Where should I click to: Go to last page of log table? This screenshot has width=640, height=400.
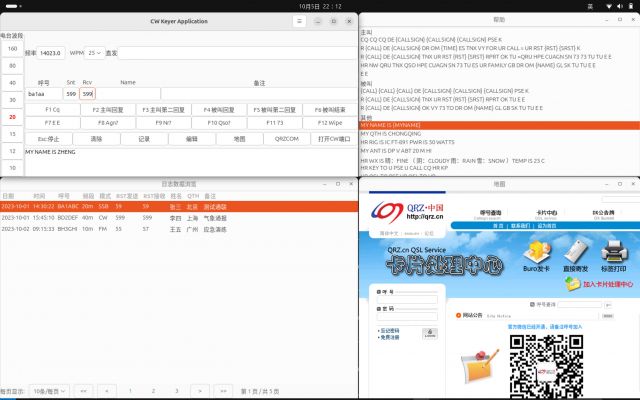[x=226, y=390]
